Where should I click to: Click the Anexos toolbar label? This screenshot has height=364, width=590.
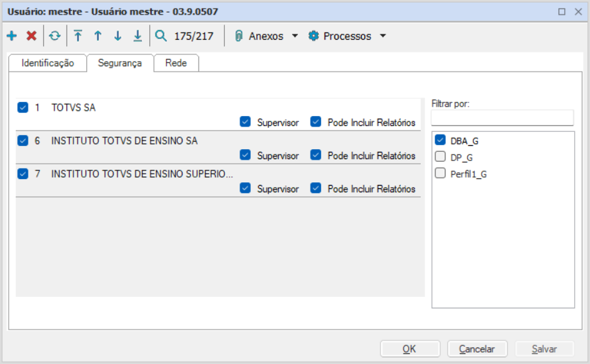(266, 36)
